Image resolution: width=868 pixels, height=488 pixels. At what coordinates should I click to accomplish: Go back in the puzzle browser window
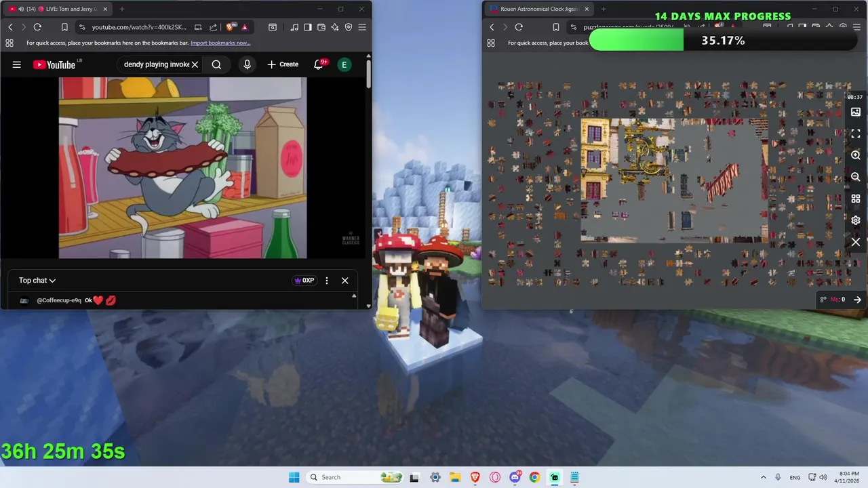(492, 27)
